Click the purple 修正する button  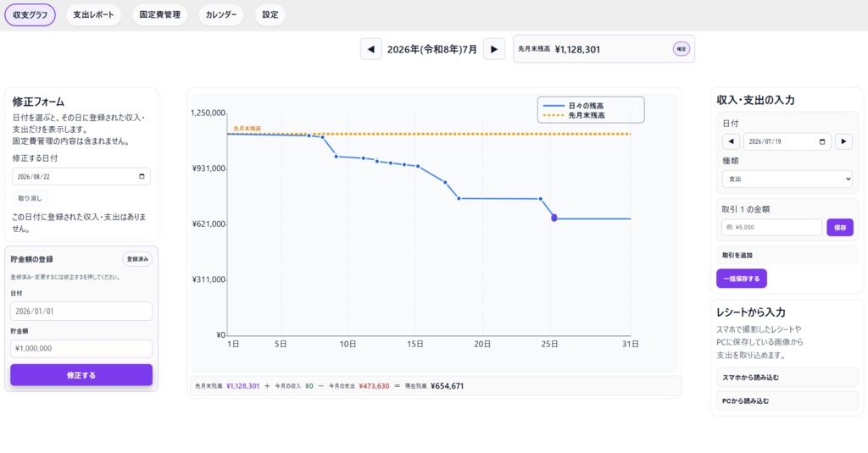(x=81, y=375)
